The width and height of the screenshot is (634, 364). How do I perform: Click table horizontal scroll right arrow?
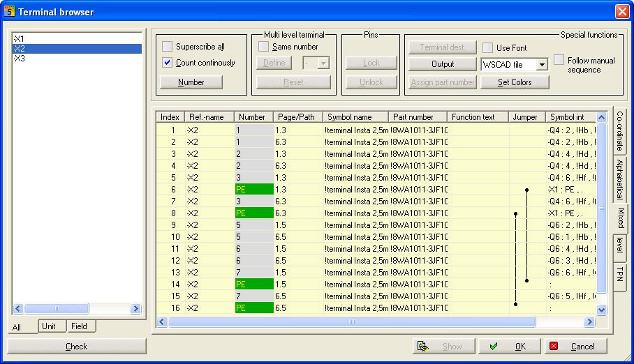(589, 321)
